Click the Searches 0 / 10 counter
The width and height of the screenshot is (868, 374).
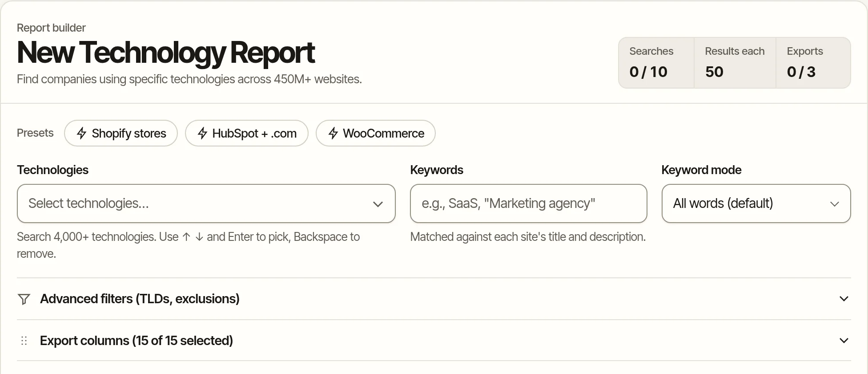coord(656,63)
